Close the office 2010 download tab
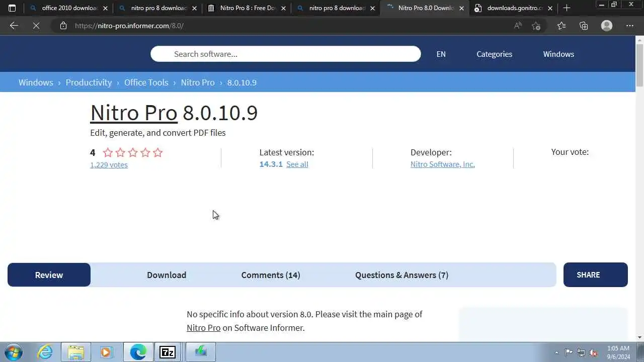This screenshot has height=362, width=644. (x=106, y=8)
